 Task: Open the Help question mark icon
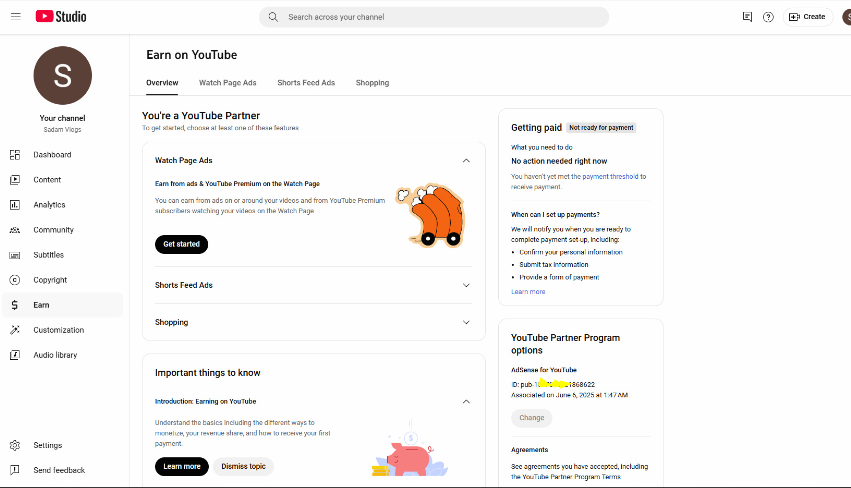(x=768, y=17)
